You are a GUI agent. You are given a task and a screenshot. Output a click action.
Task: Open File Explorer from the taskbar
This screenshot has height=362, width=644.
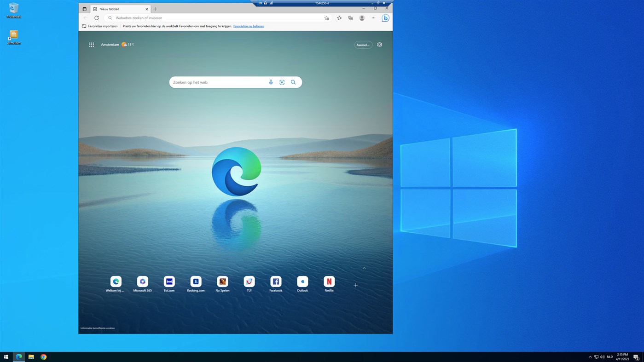tap(31, 357)
